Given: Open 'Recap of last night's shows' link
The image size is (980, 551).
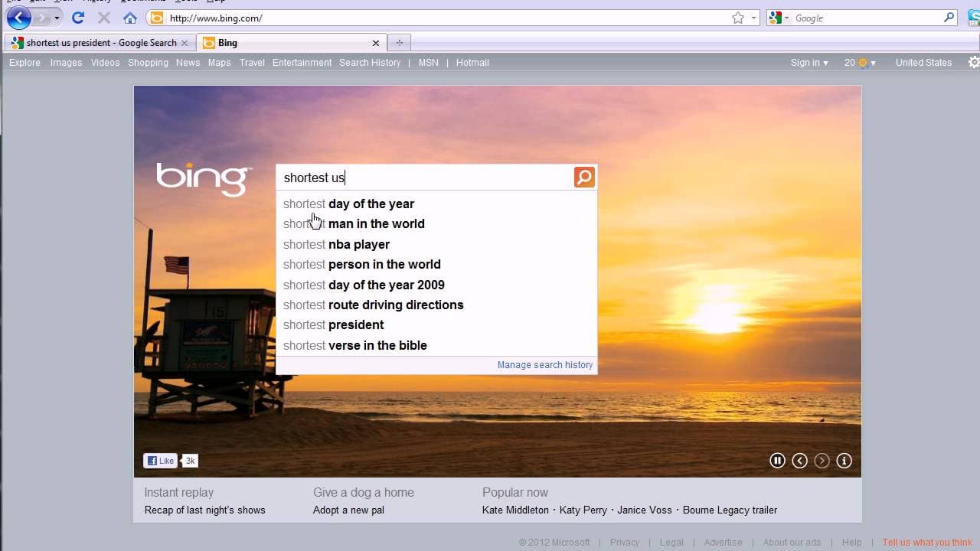Looking at the screenshot, I should click(x=204, y=510).
